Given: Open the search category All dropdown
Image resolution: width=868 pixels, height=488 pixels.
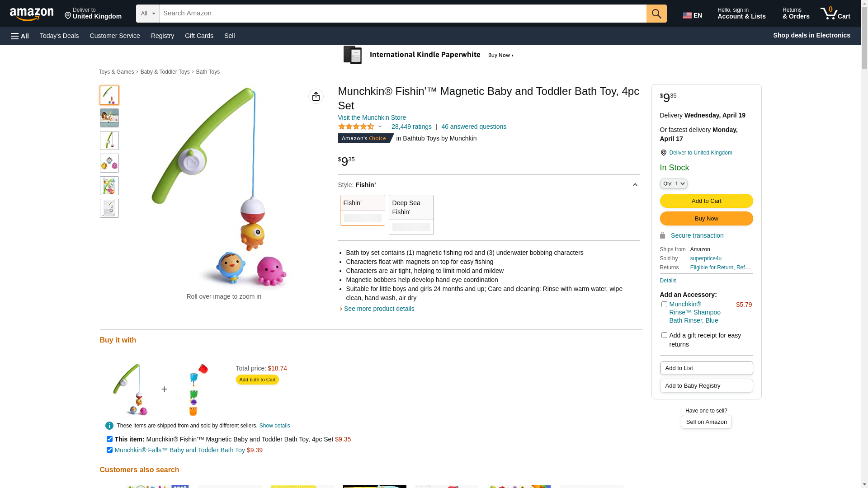Looking at the screenshot, I should pos(147,14).
